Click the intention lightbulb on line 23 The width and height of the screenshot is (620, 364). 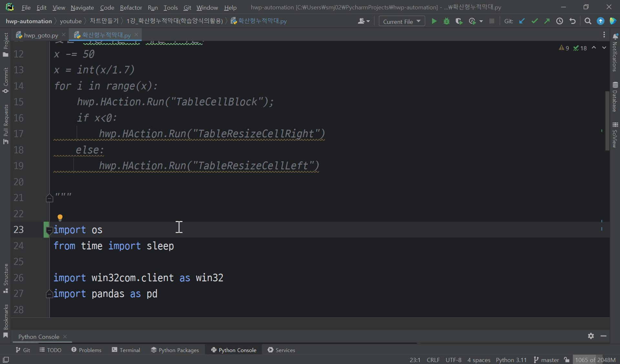(x=60, y=217)
